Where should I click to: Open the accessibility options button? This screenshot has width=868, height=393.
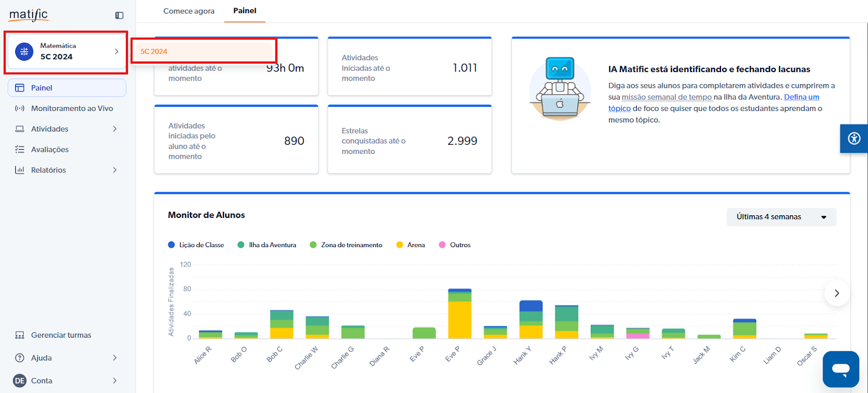pos(854,139)
